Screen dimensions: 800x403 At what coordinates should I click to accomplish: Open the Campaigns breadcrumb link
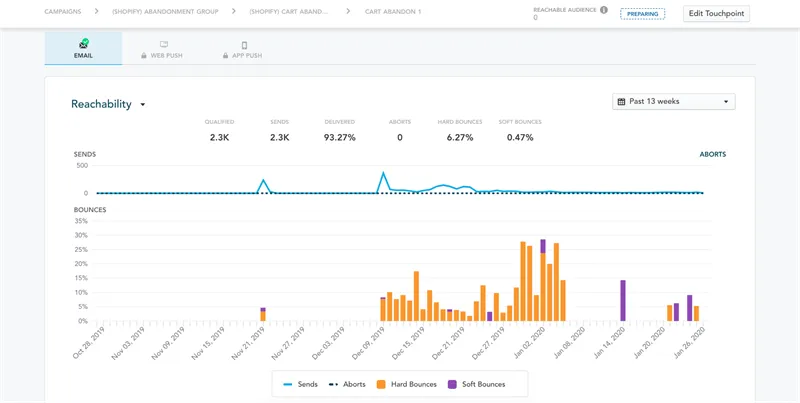pyautogui.click(x=63, y=11)
